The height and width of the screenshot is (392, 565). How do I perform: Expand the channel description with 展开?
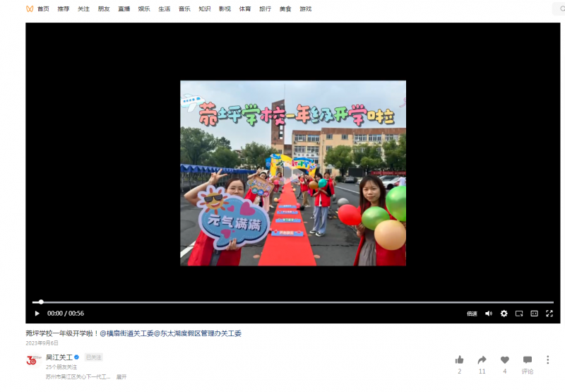tap(121, 377)
